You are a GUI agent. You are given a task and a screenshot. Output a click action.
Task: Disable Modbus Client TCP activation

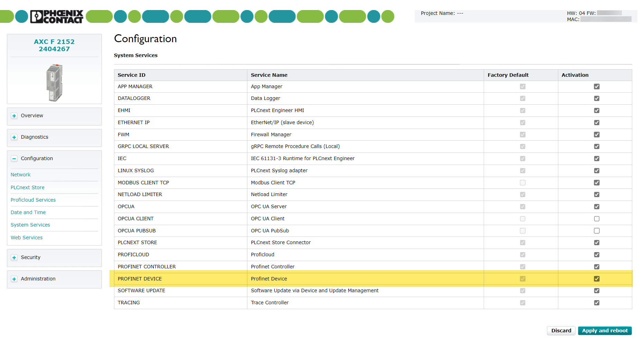tap(597, 183)
